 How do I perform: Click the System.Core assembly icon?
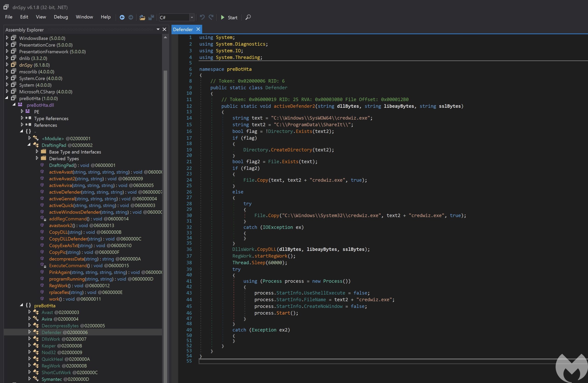coord(14,78)
